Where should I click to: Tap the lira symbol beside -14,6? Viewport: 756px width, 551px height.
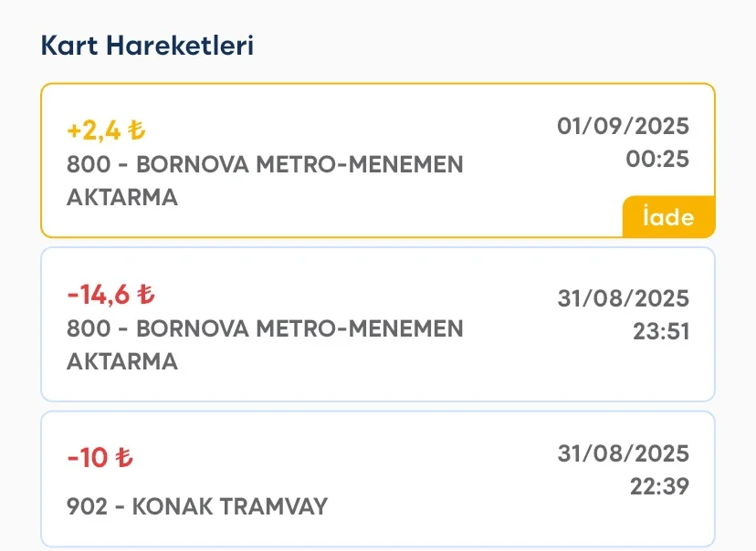tap(146, 295)
